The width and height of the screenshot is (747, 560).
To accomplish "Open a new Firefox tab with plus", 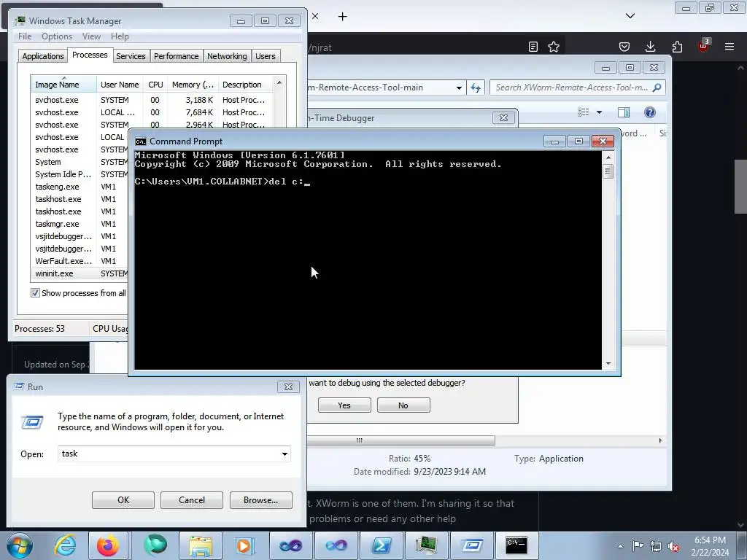I will 343,17.
